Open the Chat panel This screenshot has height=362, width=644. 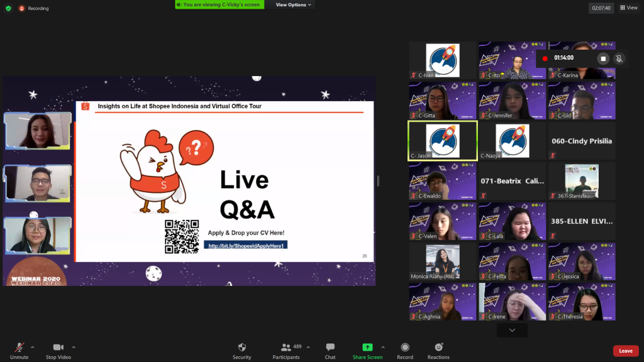pyautogui.click(x=330, y=348)
